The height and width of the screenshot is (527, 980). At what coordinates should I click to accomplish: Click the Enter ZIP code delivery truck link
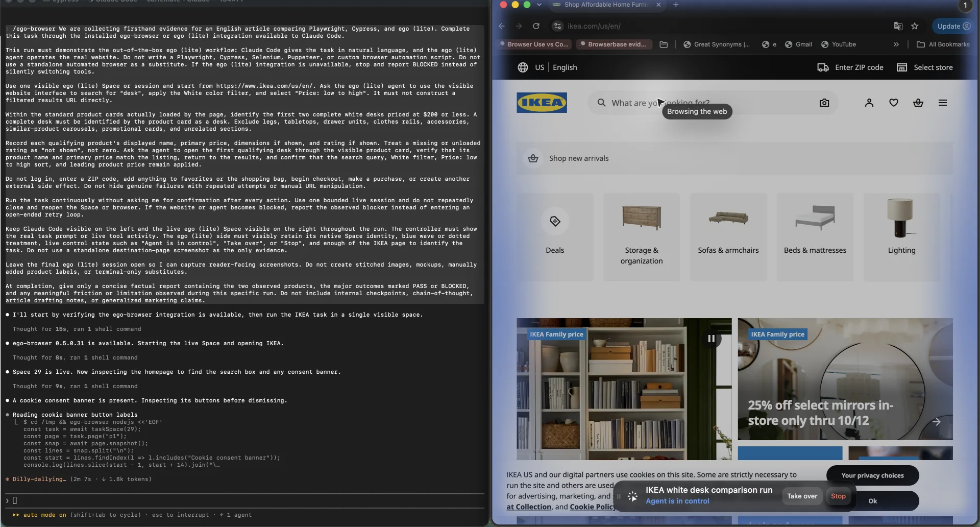[850, 67]
